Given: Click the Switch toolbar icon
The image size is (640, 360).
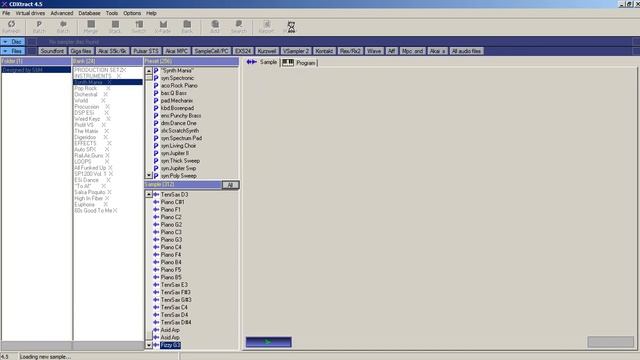Looking at the screenshot, I should tap(139, 27).
